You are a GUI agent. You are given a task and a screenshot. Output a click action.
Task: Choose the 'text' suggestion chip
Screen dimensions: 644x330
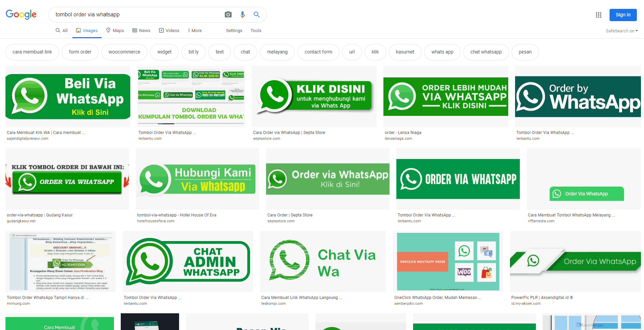click(x=220, y=52)
